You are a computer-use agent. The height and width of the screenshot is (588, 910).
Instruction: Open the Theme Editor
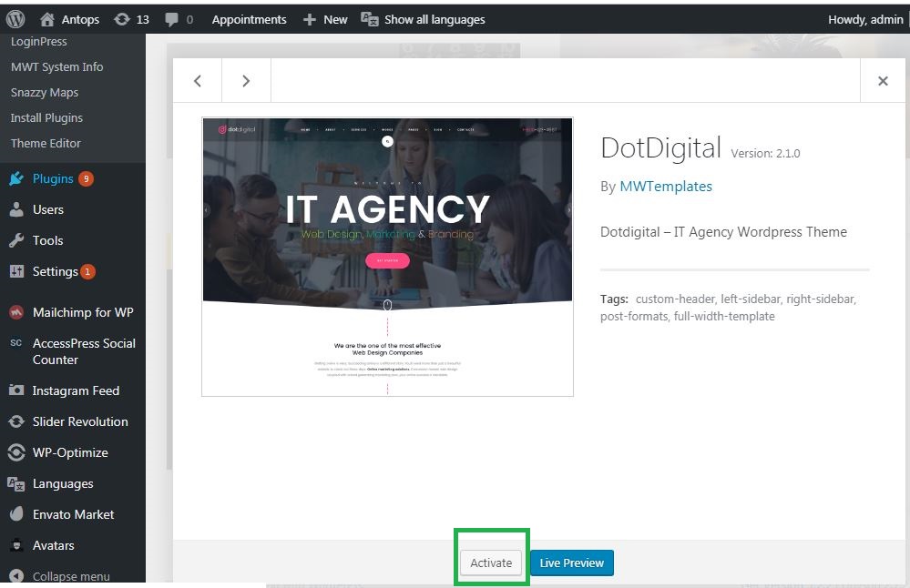pyautogui.click(x=46, y=143)
